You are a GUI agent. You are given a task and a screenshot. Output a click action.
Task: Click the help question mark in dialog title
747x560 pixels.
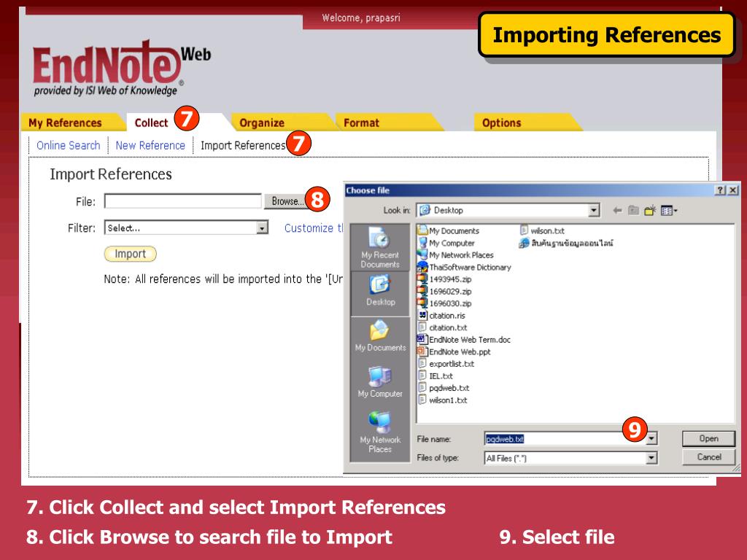[x=720, y=190]
